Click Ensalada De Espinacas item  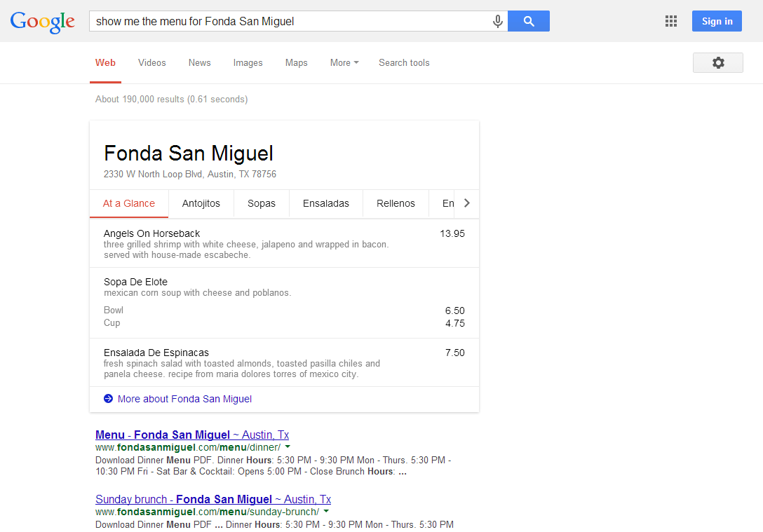point(156,353)
